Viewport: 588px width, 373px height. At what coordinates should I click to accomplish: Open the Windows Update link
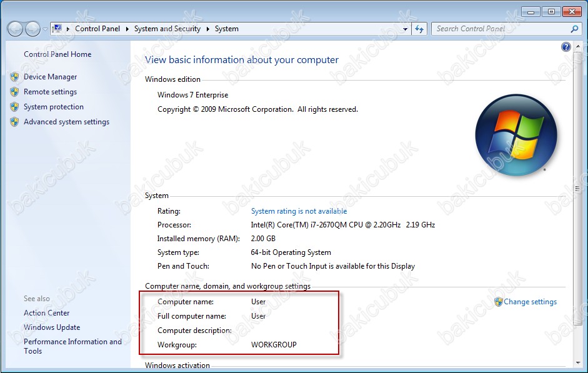coord(52,327)
